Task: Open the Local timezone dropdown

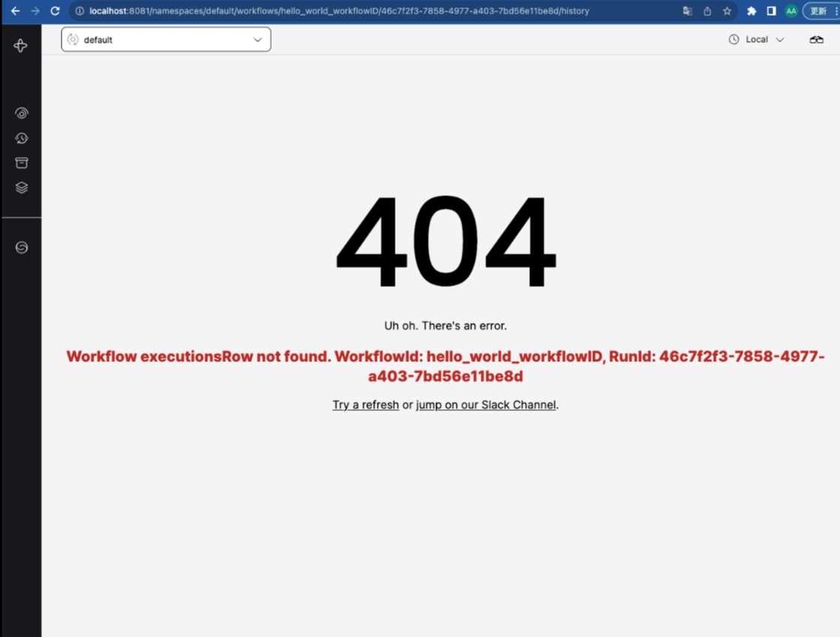Action: click(x=762, y=39)
